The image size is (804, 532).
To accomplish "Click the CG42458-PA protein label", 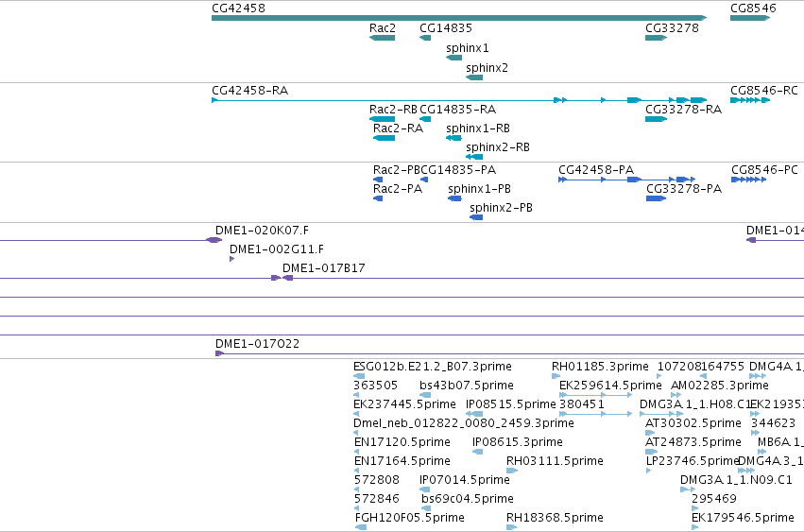I will pos(596,170).
